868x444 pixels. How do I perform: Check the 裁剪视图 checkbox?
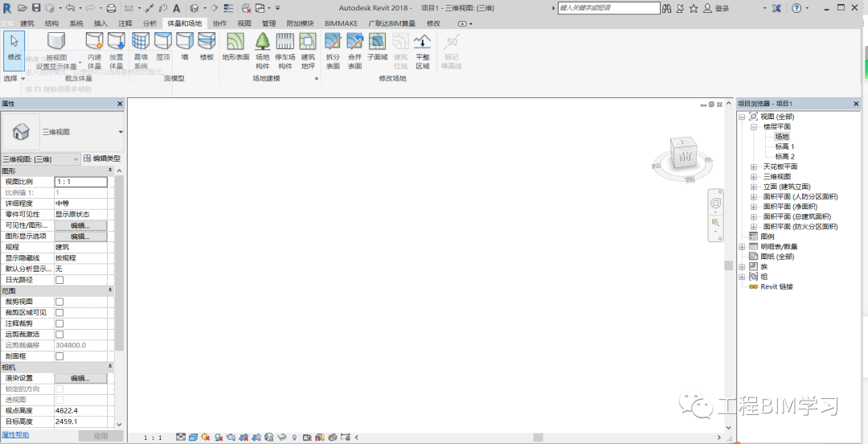coord(59,302)
